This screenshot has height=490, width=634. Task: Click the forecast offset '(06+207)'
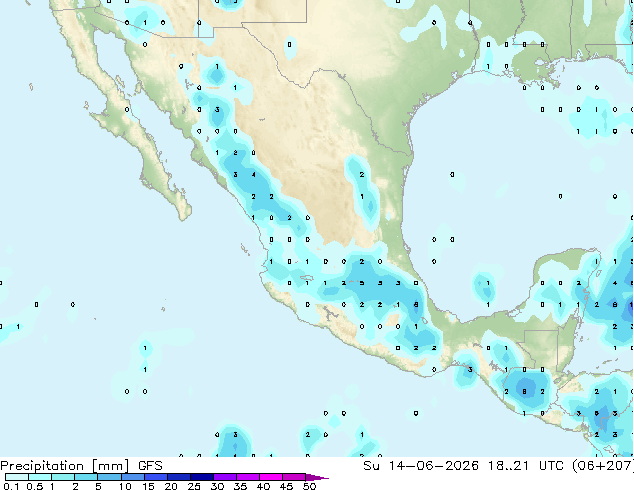[603, 466]
